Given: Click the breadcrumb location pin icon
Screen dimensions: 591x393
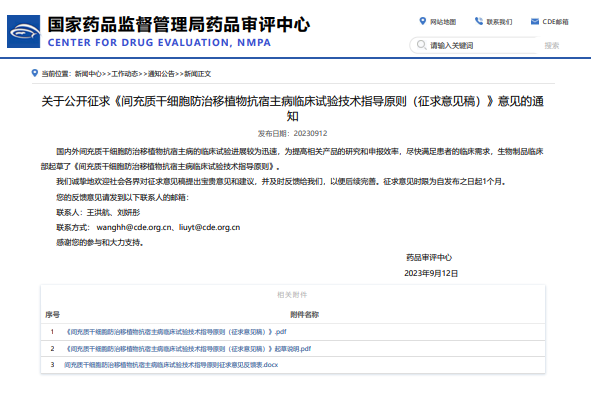Looking at the screenshot, I should [x=35, y=73].
